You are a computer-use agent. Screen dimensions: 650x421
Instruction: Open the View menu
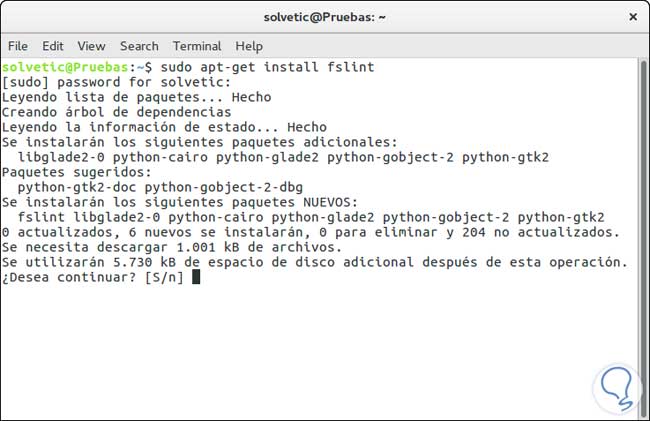pyautogui.click(x=91, y=46)
